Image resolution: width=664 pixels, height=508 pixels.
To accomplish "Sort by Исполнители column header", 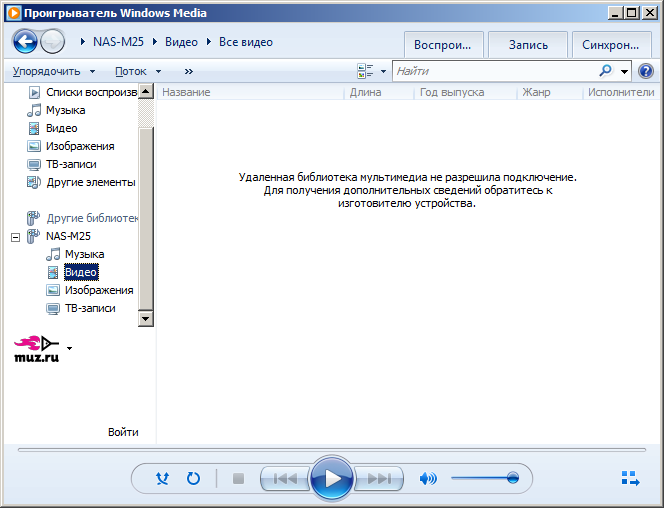I will point(621,92).
